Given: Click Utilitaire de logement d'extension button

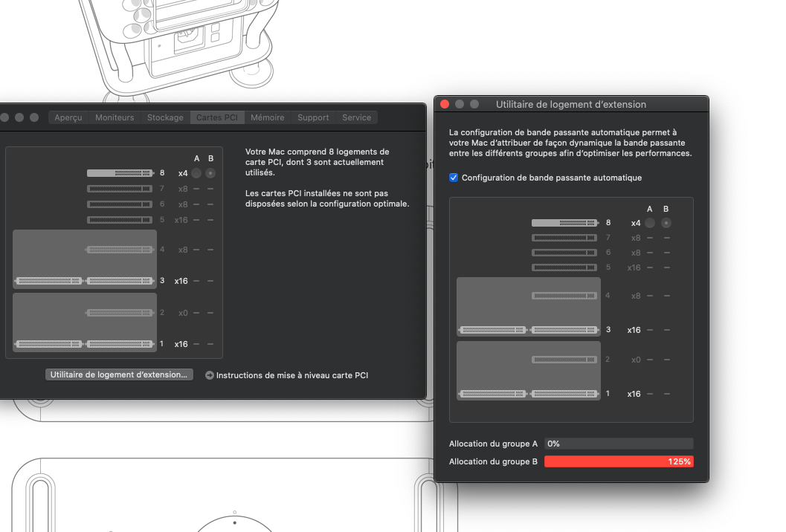Looking at the screenshot, I should 119,374.
